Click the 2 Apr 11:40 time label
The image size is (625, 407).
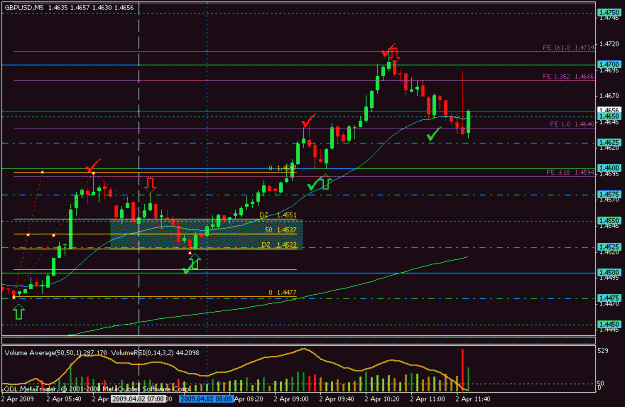473,399
